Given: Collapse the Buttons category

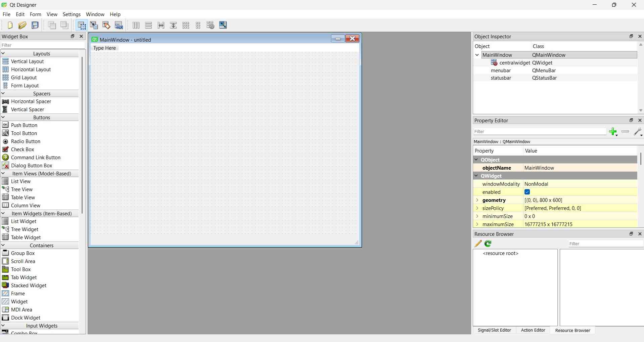Looking at the screenshot, I should click(x=3, y=117).
